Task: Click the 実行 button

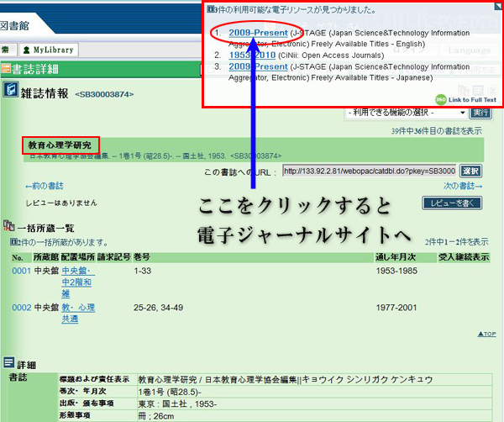Action: [480, 113]
